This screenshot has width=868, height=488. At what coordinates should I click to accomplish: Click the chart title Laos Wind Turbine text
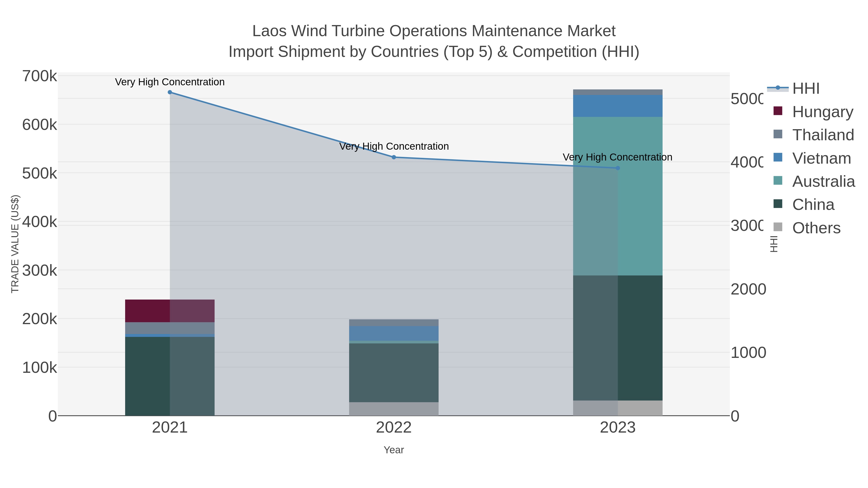pos(434,31)
